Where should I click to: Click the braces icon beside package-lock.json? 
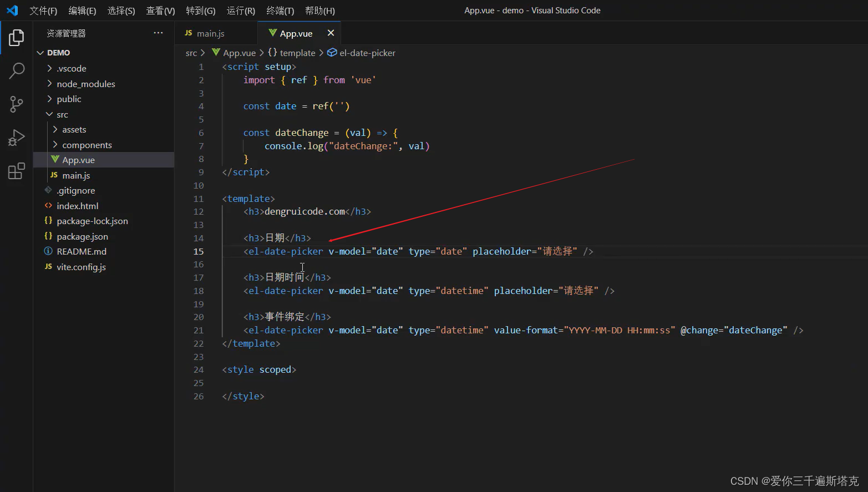click(48, 221)
